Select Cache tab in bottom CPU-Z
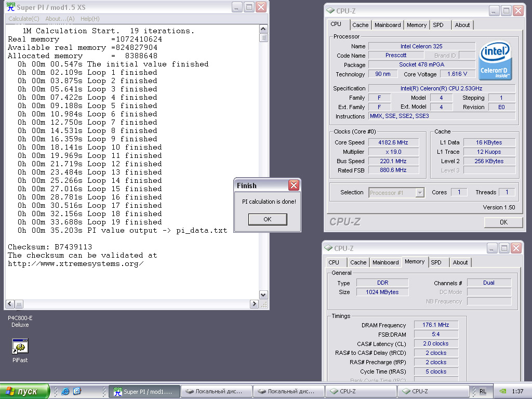The height and width of the screenshot is (399, 532). point(358,262)
